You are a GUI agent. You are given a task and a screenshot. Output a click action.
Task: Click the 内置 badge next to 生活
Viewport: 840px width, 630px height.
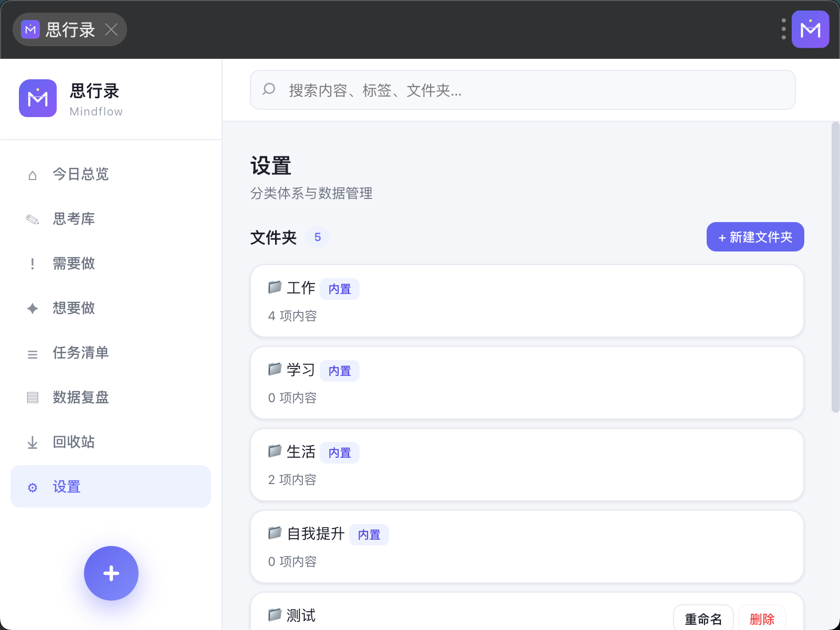[340, 453]
